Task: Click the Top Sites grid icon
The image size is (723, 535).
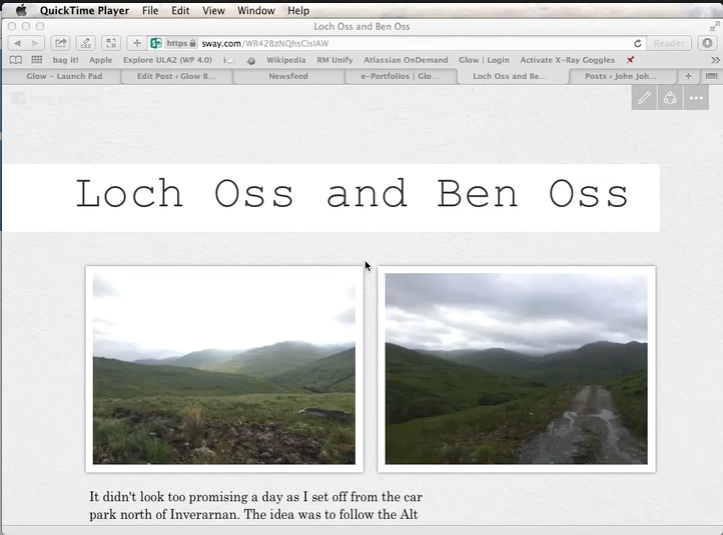Action: click(x=36, y=60)
